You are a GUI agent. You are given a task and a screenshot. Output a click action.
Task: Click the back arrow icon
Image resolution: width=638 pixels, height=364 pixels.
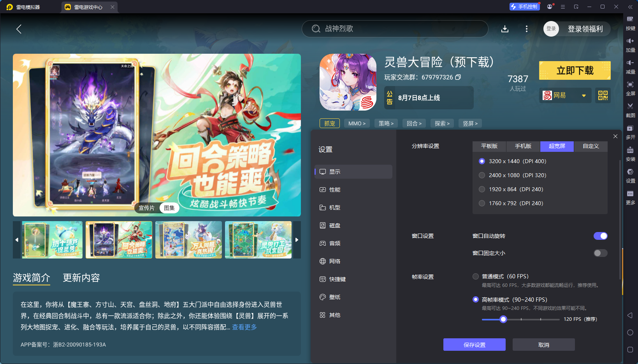19,29
